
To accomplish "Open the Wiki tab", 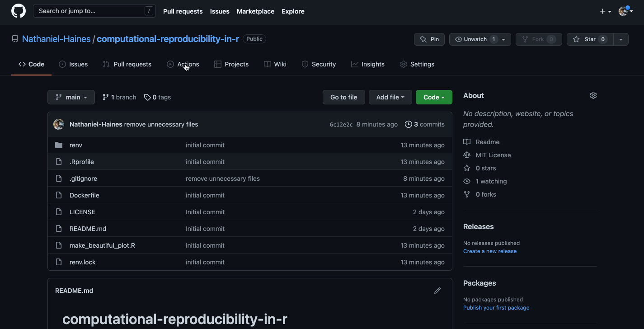I will pos(275,64).
